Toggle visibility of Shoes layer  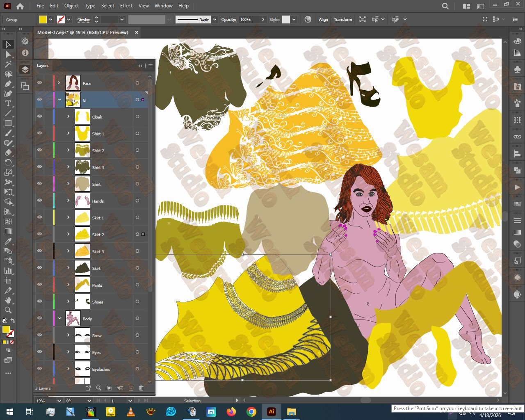[40, 301]
